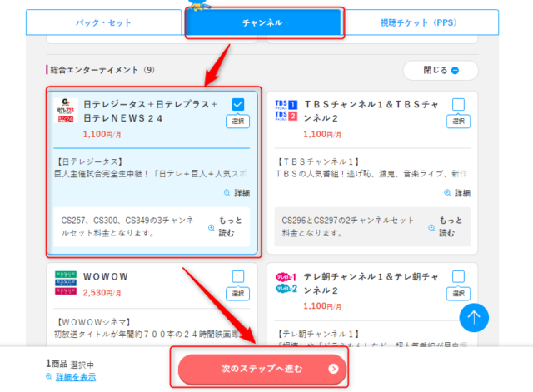This screenshot has height=392, width=533.
Task: Open 詳細 for TBSチャンネル1
Action: point(457,193)
